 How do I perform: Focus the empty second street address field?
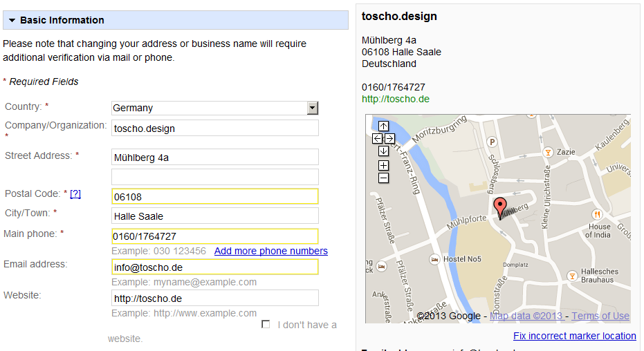pos(215,177)
